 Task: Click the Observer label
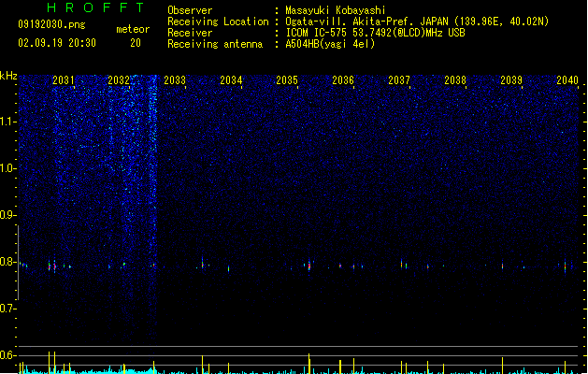click(190, 10)
